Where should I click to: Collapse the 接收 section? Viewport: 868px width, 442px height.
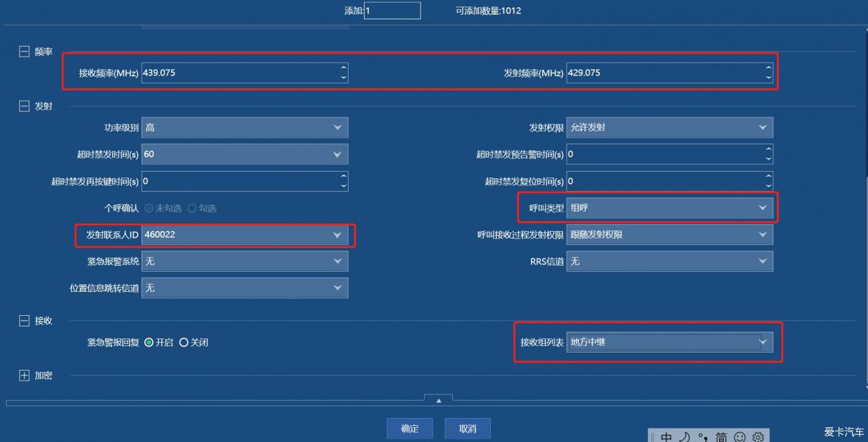(24, 321)
